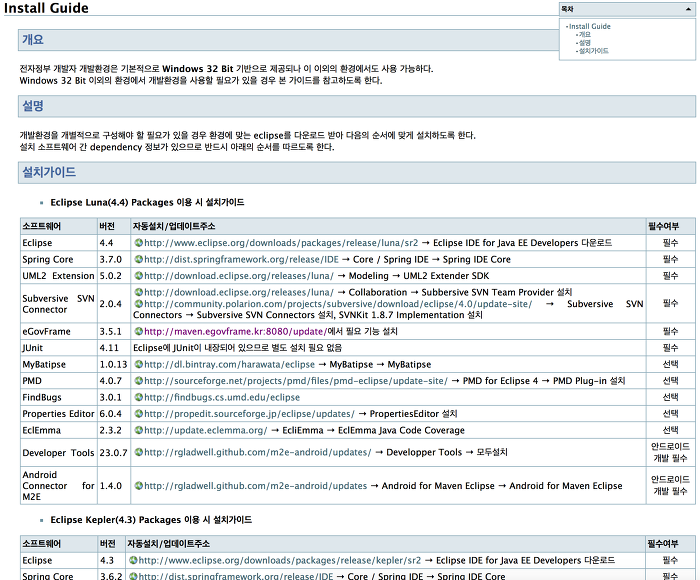Screen dimensions: 700x580
Task: Open the maven.egovframe.kr:8080/update link
Action: click(236, 331)
